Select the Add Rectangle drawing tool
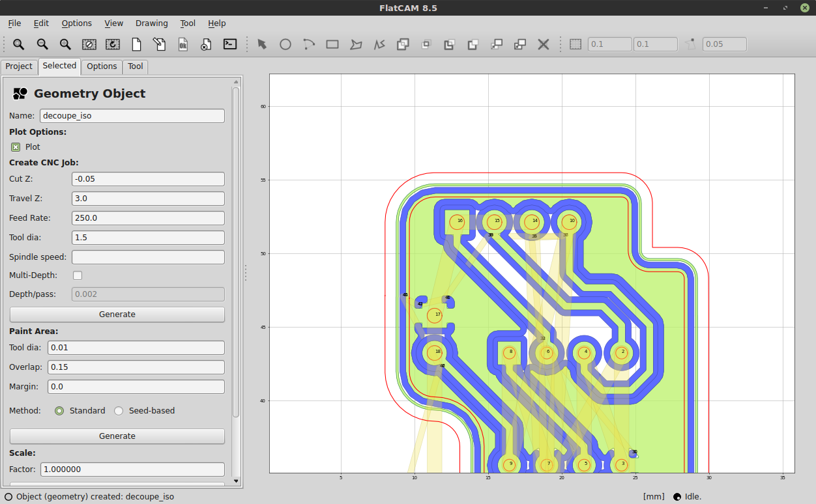 pos(332,44)
